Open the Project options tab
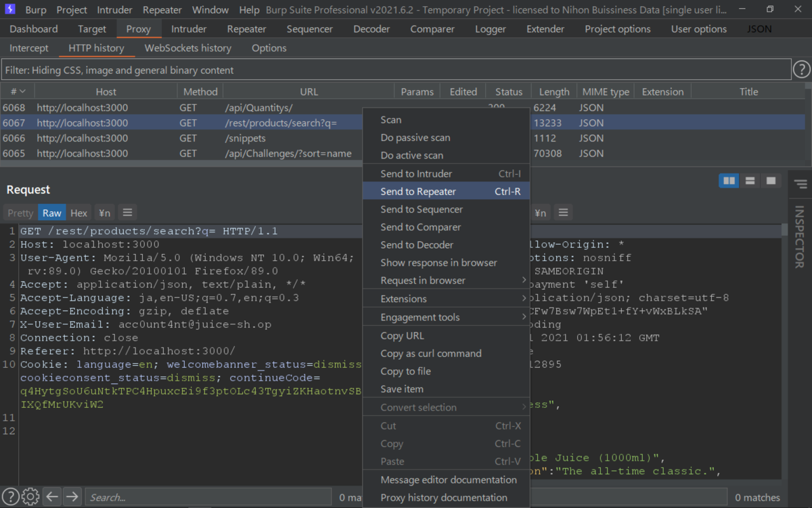 pos(618,29)
